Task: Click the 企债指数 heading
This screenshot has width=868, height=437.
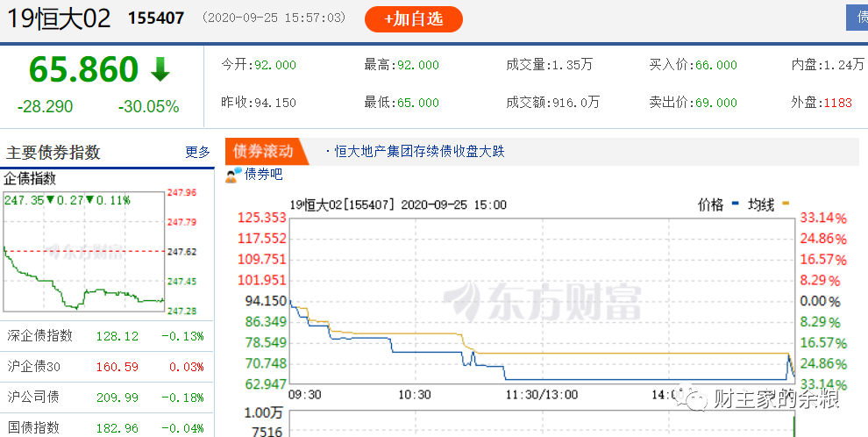Action: (30, 179)
